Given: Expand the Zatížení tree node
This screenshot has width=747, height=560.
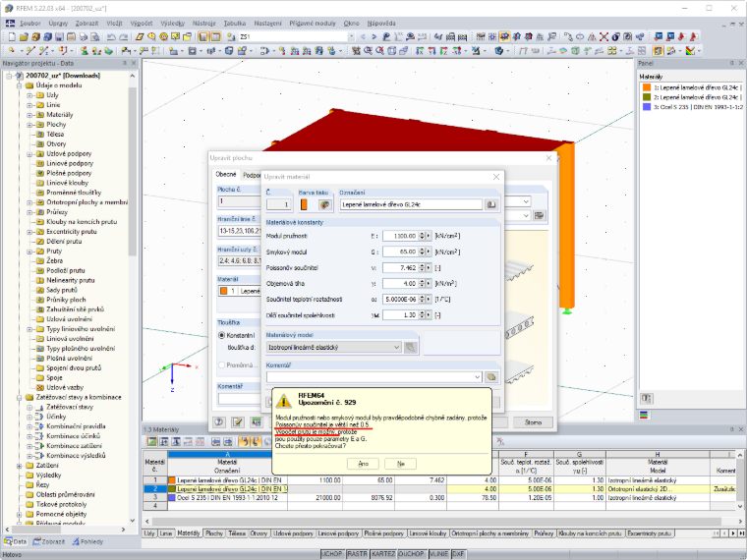Looking at the screenshot, I should [x=19, y=466].
